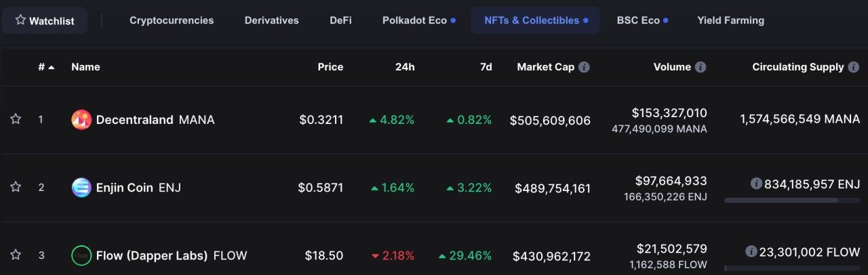Open the Watchlist button
This screenshot has width=868, height=275.
(44, 20)
